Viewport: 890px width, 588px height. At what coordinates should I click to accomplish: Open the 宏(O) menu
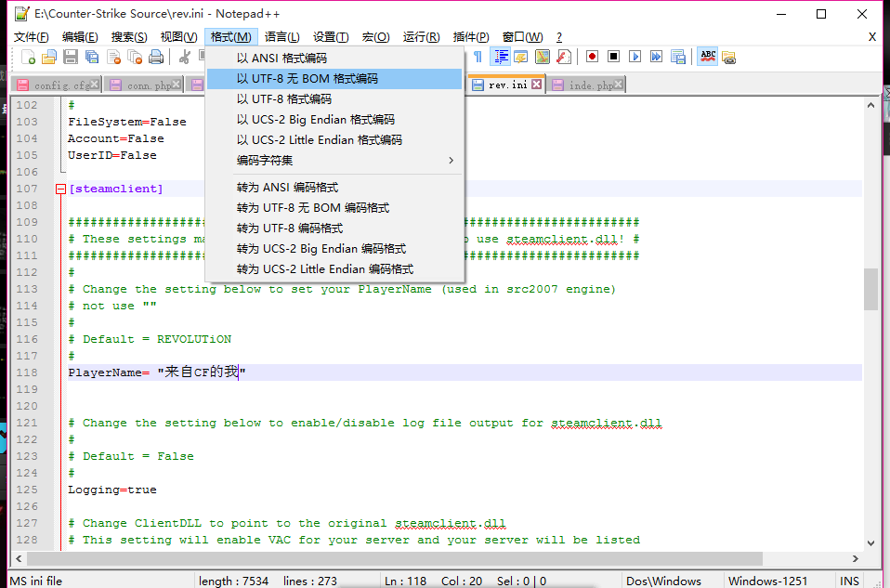tap(375, 37)
